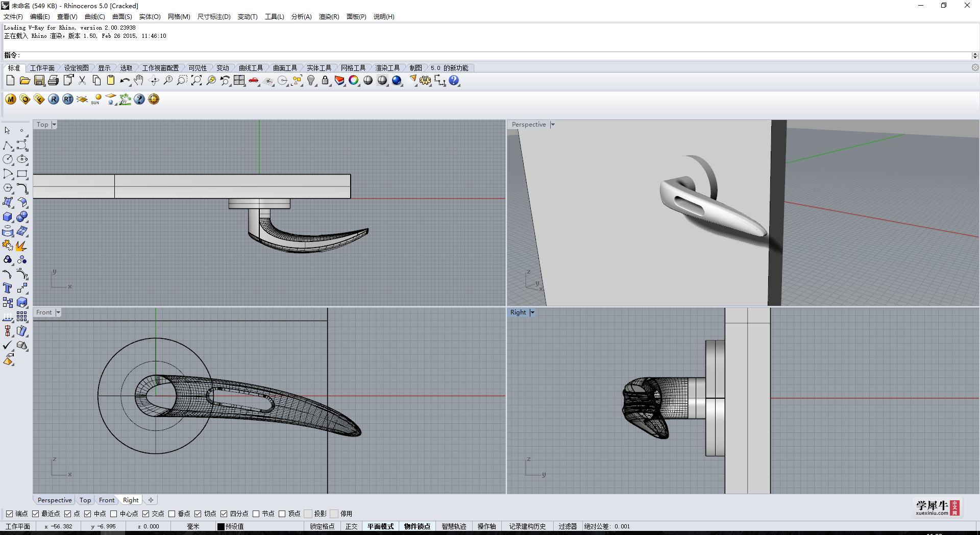Screen dimensions: 980x535
Task: Click the 工作平面 label in status bar
Action: point(18,526)
